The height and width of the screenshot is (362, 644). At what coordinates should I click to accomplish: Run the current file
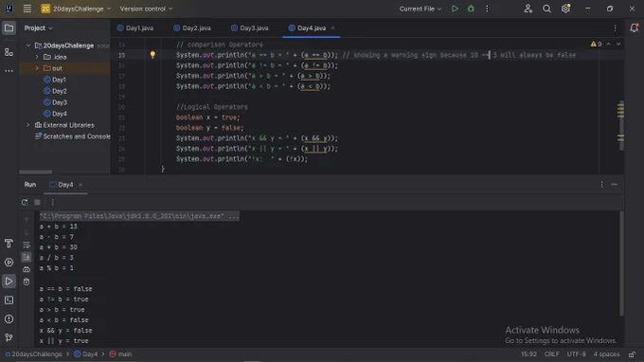(455, 9)
